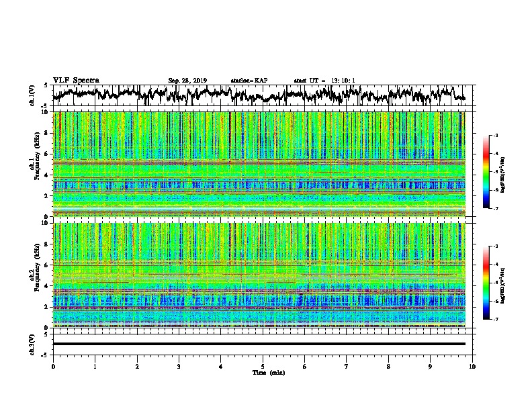Image resolution: width=532 pixels, height=411 pixels.
Task: Click the "ch.1(V)" axis label
Action: pos(32,95)
